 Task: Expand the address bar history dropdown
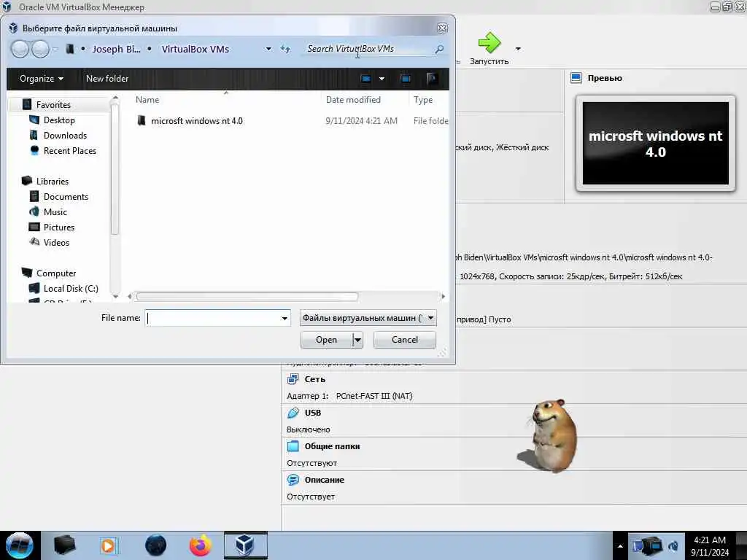(268, 49)
